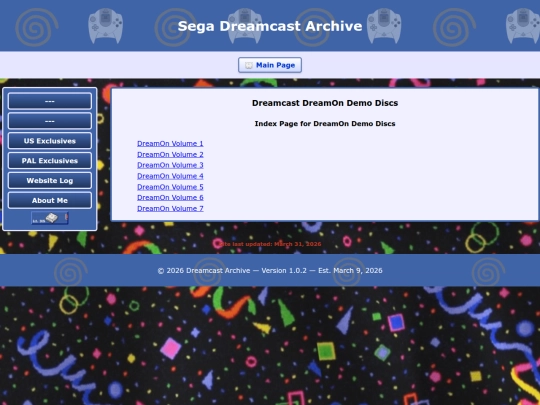Open the Website Log page
This screenshot has height=405, width=540.
(50, 180)
